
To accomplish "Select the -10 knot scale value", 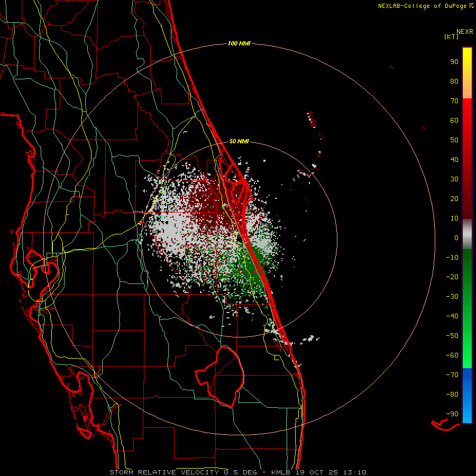I will pos(452,258).
